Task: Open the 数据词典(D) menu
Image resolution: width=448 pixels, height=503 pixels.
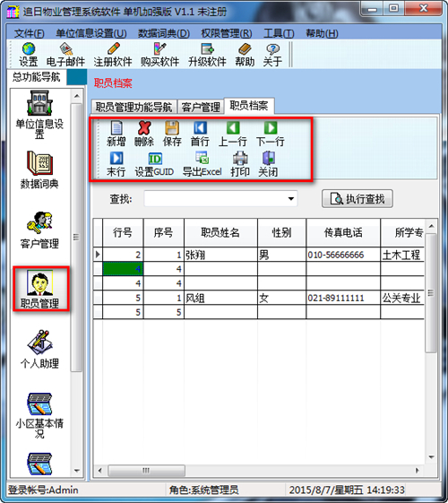Action: click(164, 33)
